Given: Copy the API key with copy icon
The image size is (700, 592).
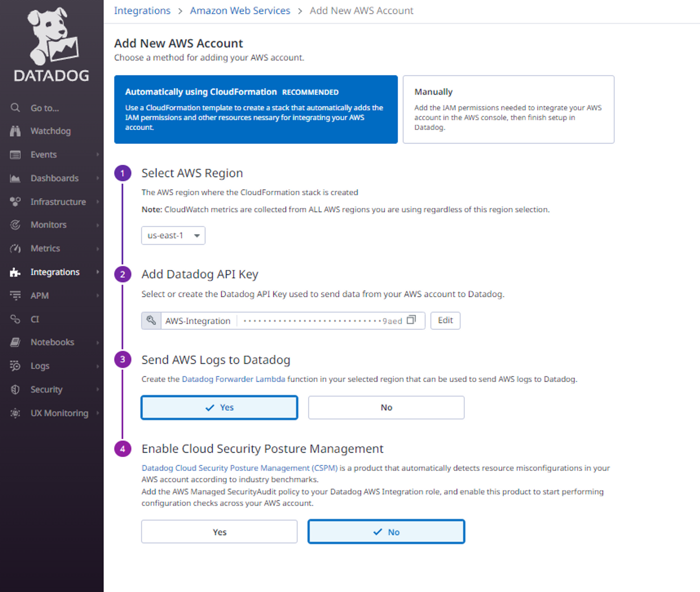Looking at the screenshot, I should click(411, 320).
